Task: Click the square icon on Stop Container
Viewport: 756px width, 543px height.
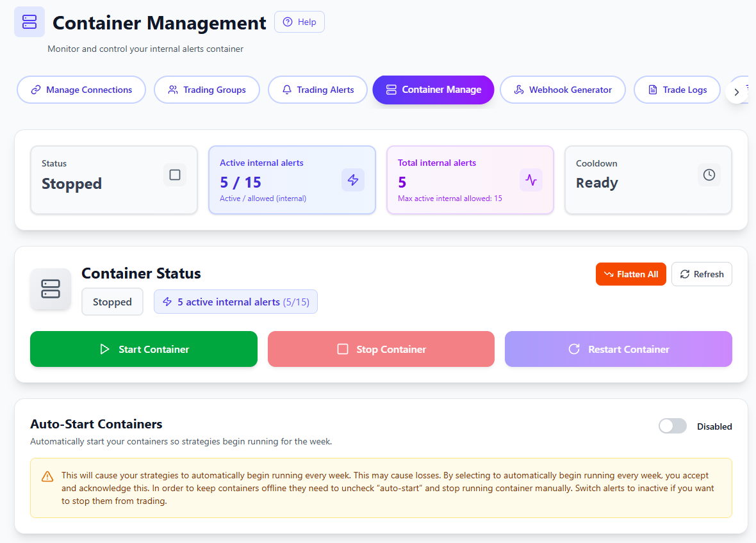Action: [342, 349]
